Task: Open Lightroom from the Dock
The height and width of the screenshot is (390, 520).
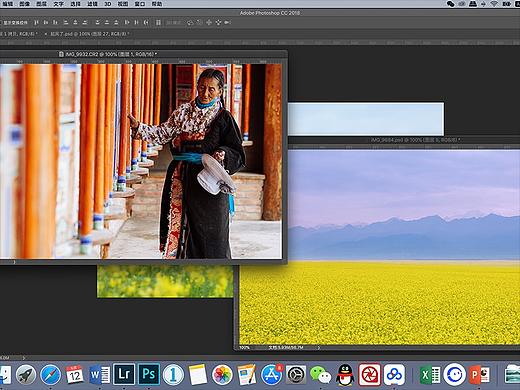Action: [124, 374]
